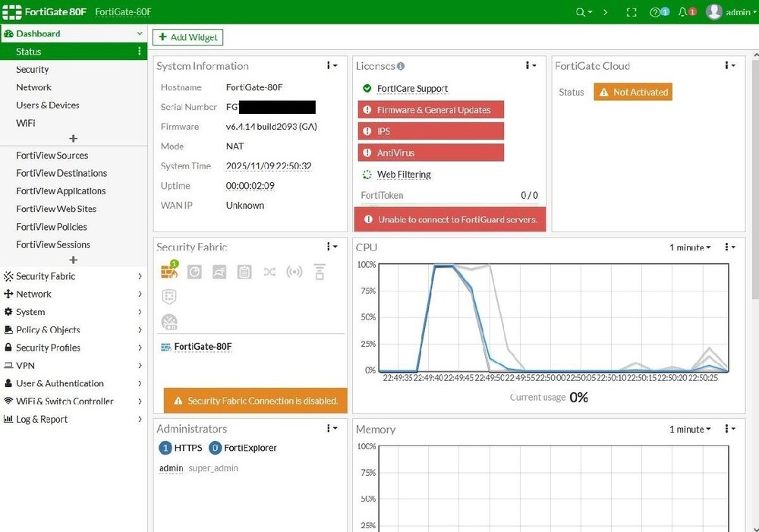
Task: Open Users & Devices dashboard
Action: pos(47,105)
